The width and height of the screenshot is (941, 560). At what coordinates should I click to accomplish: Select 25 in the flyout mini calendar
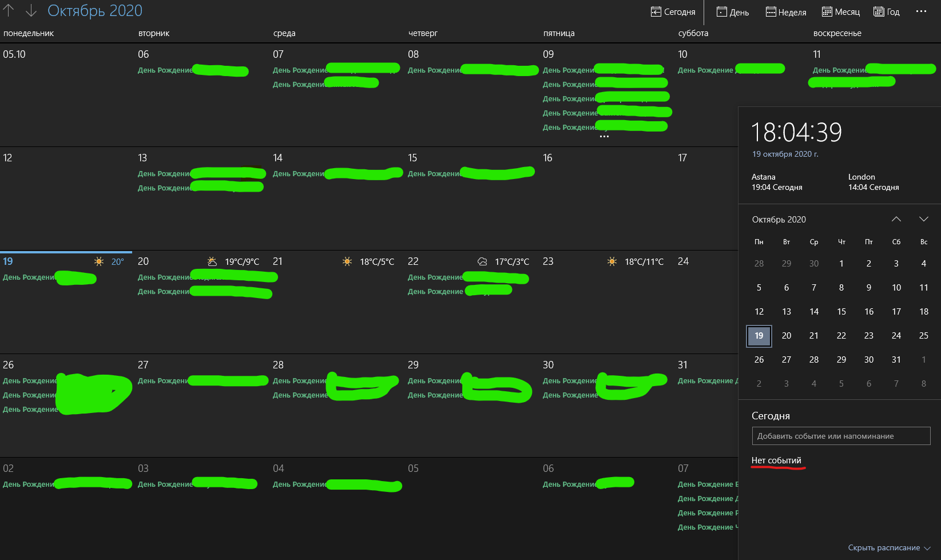coord(924,336)
